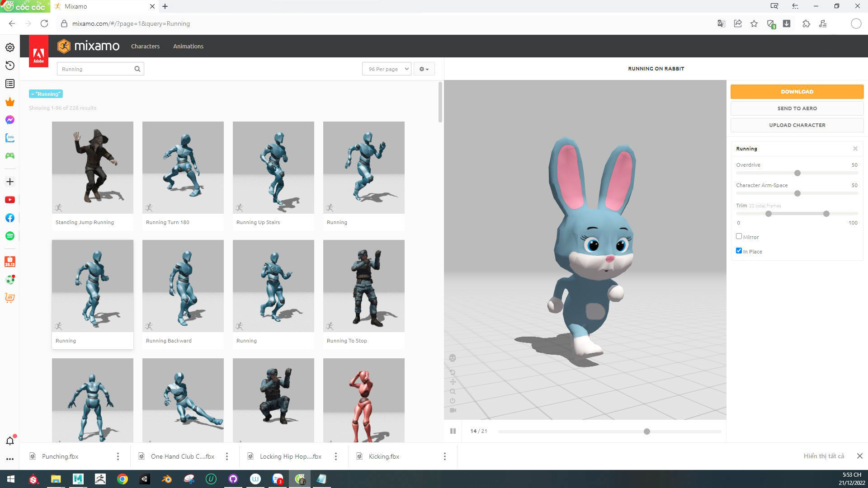Click the Overdrive slider handle
The image size is (868, 488).
pos(797,173)
